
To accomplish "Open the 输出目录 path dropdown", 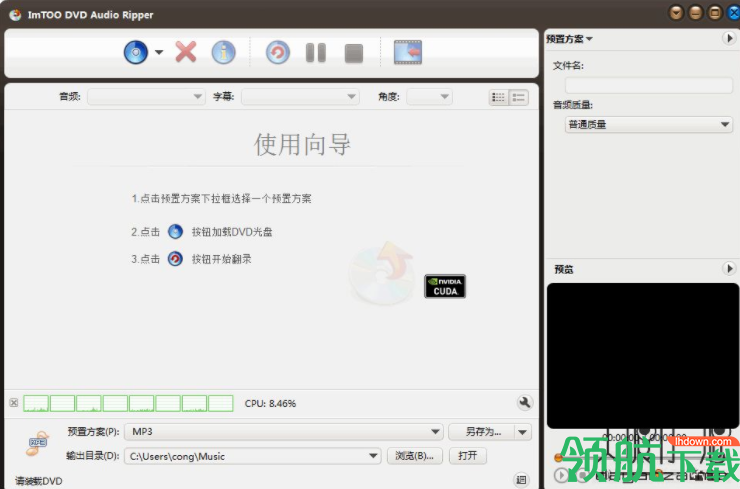I will 252,456.
